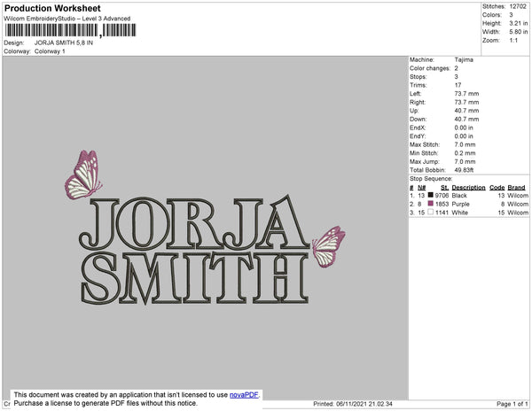The height and width of the screenshot is (411, 532).
Task: Click the Total Bobbin value 49.83ft
Action: pyautogui.click(x=464, y=170)
